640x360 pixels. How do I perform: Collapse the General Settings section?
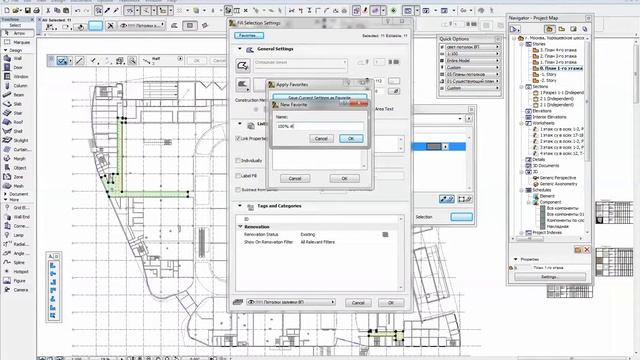(x=240, y=49)
